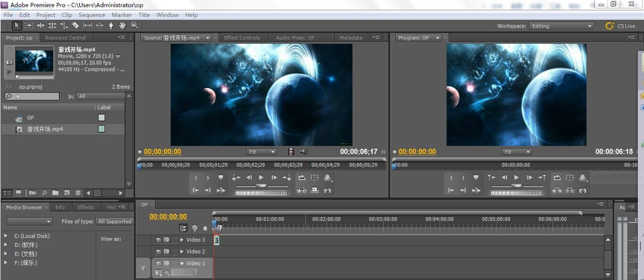
Task: Toggle Video 2 track visibility eye
Action: [158, 251]
